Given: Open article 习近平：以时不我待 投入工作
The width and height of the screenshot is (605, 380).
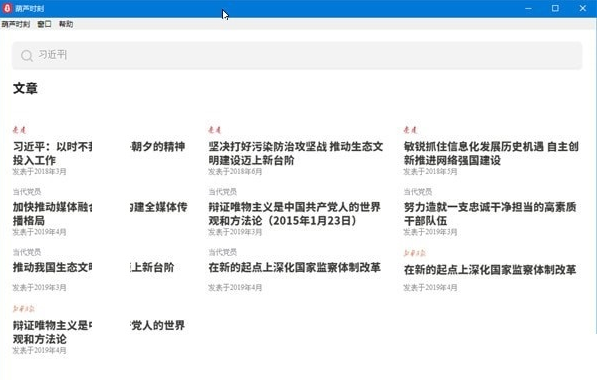Looking at the screenshot, I should click(x=99, y=153).
